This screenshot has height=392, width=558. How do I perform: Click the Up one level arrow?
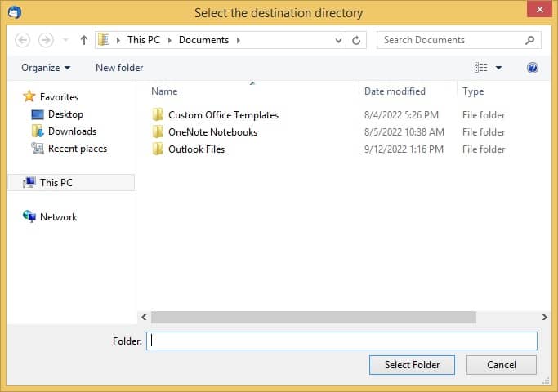(84, 40)
